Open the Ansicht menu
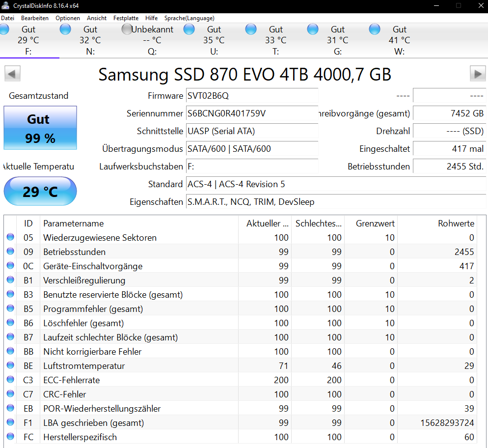Screen dimensions: 488x448 coord(97,18)
